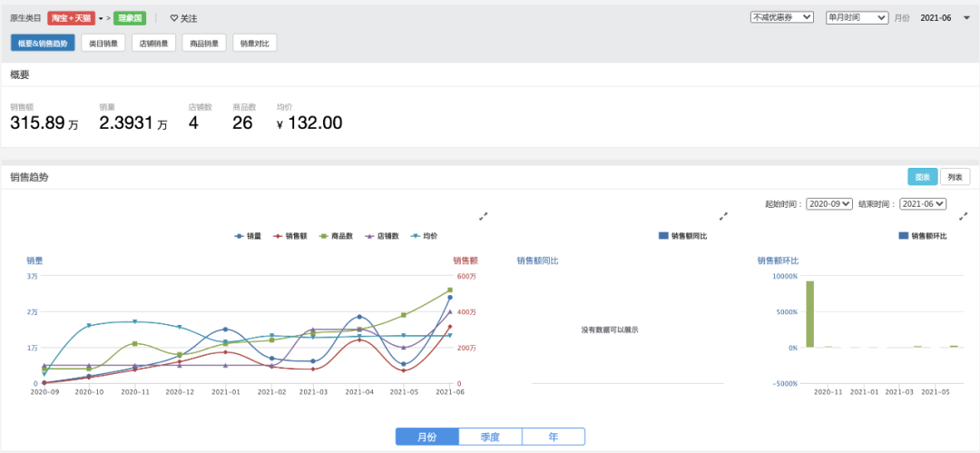Click the red 淘宝+天猫 platform tag
Viewport: 980px width, 453px height.
72,18
